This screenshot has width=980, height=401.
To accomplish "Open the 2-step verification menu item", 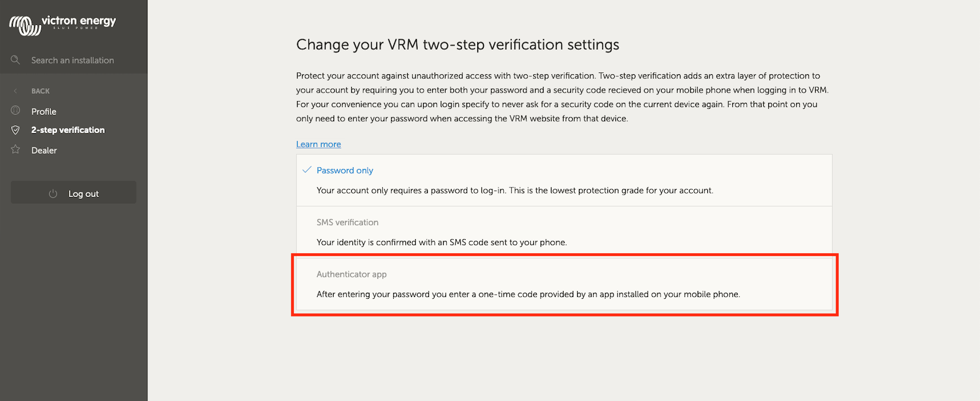I will click(68, 130).
